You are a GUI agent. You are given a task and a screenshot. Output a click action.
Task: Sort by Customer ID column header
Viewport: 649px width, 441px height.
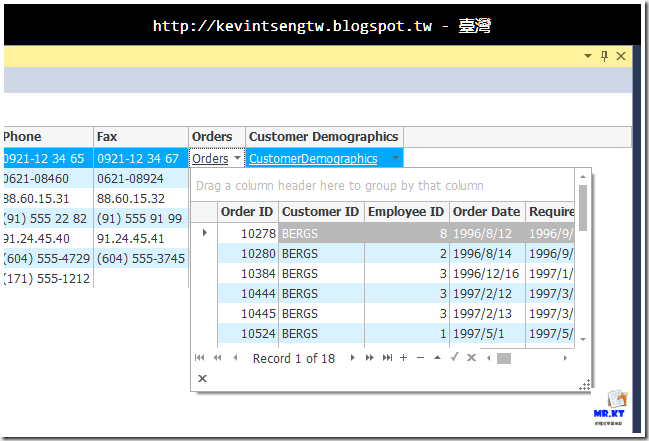click(x=321, y=212)
